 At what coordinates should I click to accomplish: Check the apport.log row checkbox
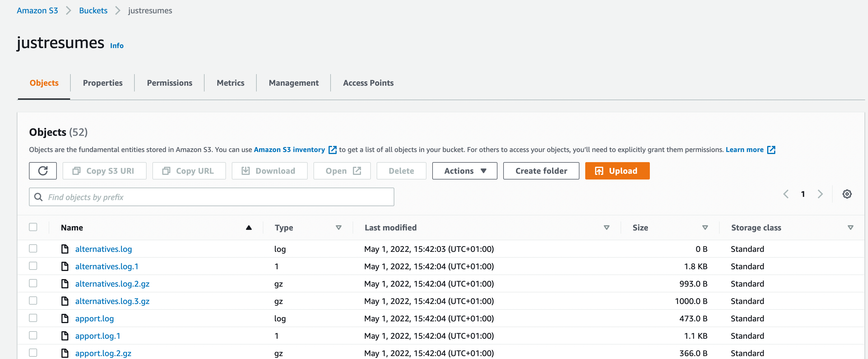(x=33, y=318)
